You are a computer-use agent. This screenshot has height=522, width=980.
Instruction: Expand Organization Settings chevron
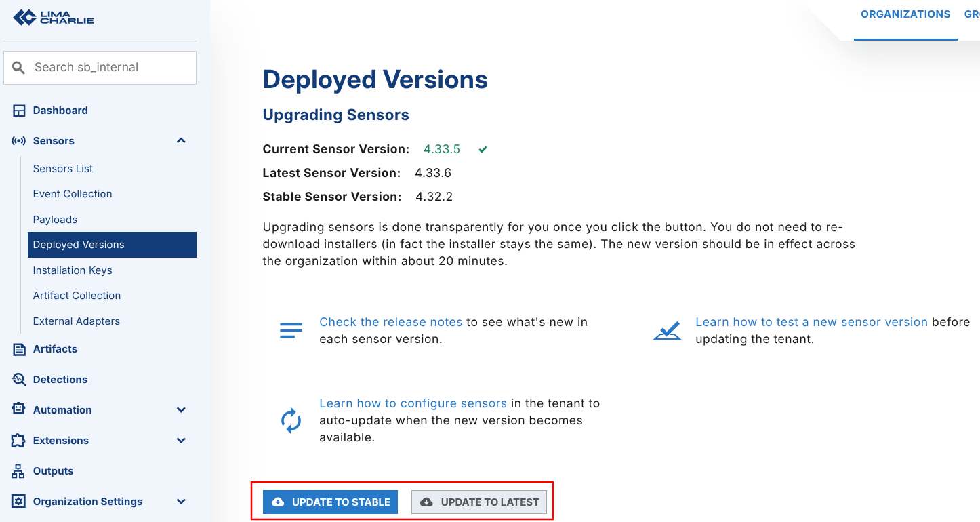pyautogui.click(x=181, y=502)
